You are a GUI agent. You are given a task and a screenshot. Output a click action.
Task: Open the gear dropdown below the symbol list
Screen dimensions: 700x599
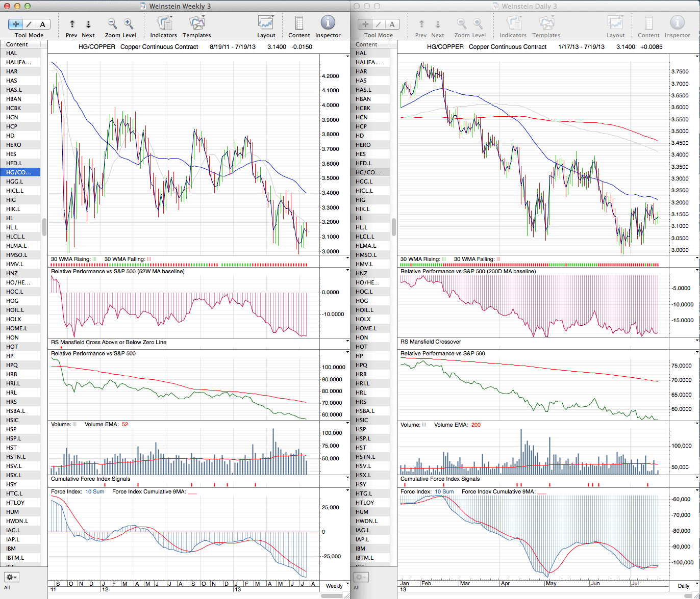(12, 577)
